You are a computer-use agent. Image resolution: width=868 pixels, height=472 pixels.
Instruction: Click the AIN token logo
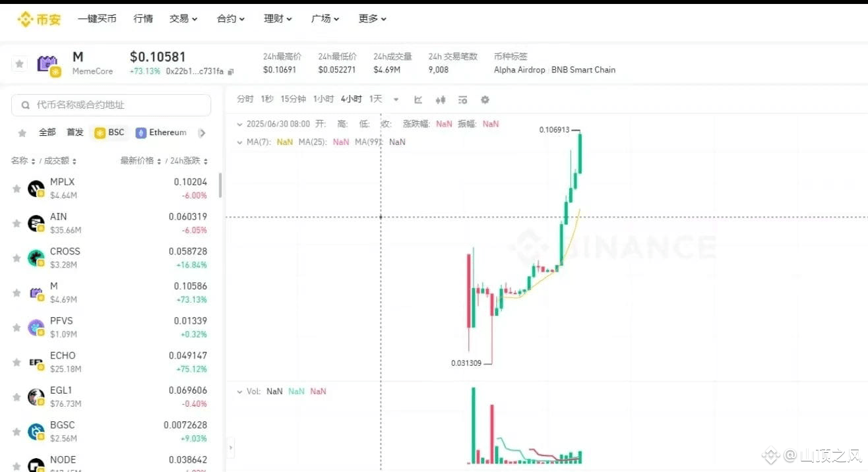click(36, 223)
